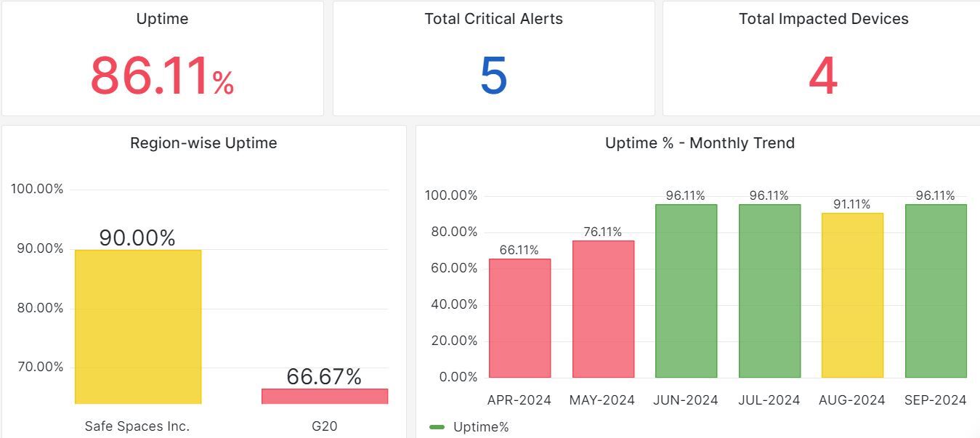980x438 pixels.
Task: Click the green JUL-2024 uptime bar
Action: (x=769, y=291)
